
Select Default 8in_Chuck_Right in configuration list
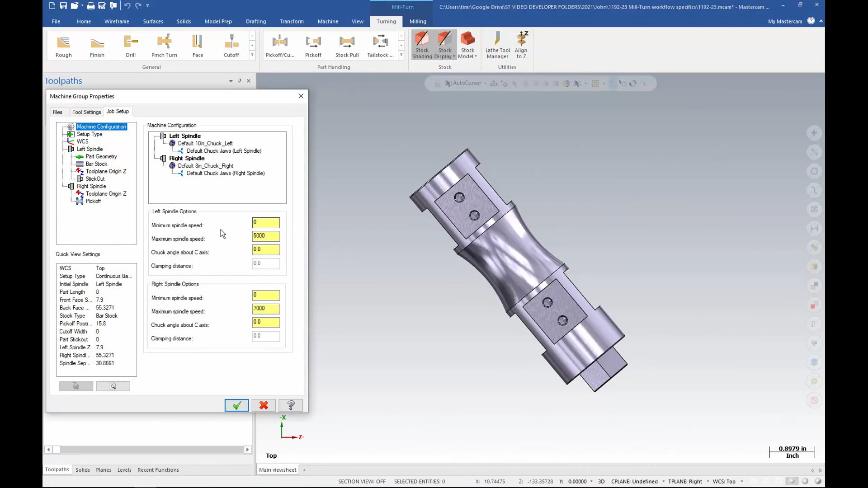[x=206, y=166]
